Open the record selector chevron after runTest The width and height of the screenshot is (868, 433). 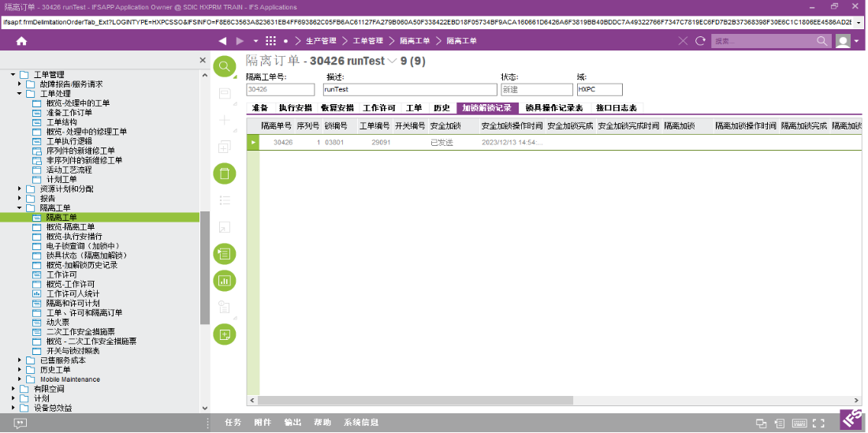(392, 61)
